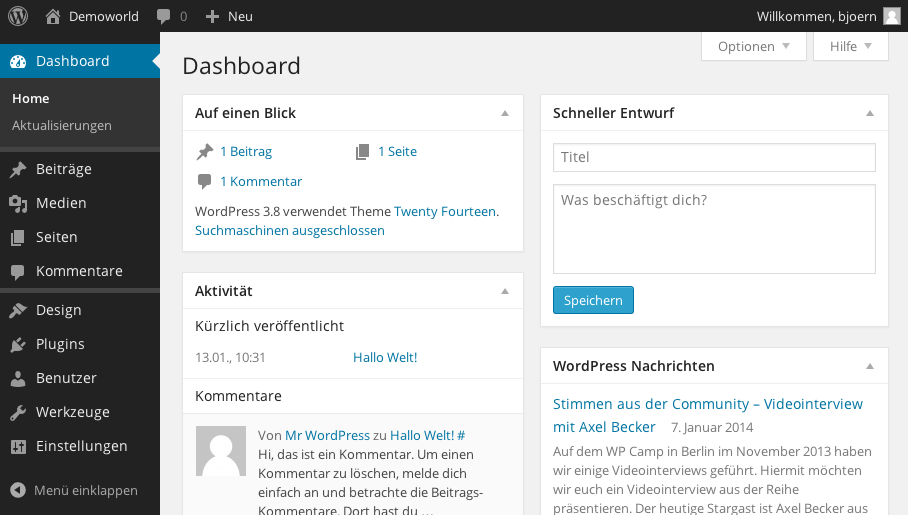Click the WordPress logo icon
Screen dimensions: 908x515
(x=18, y=16)
